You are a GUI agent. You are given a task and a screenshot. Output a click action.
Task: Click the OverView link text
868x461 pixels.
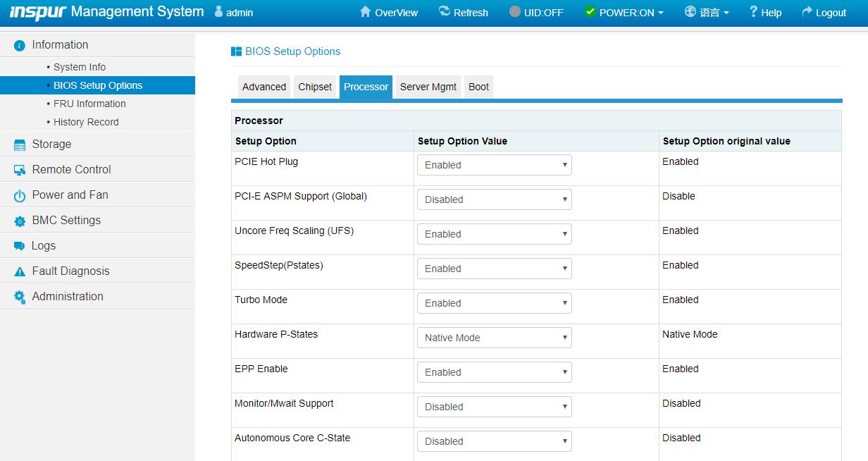click(x=396, y=13)
